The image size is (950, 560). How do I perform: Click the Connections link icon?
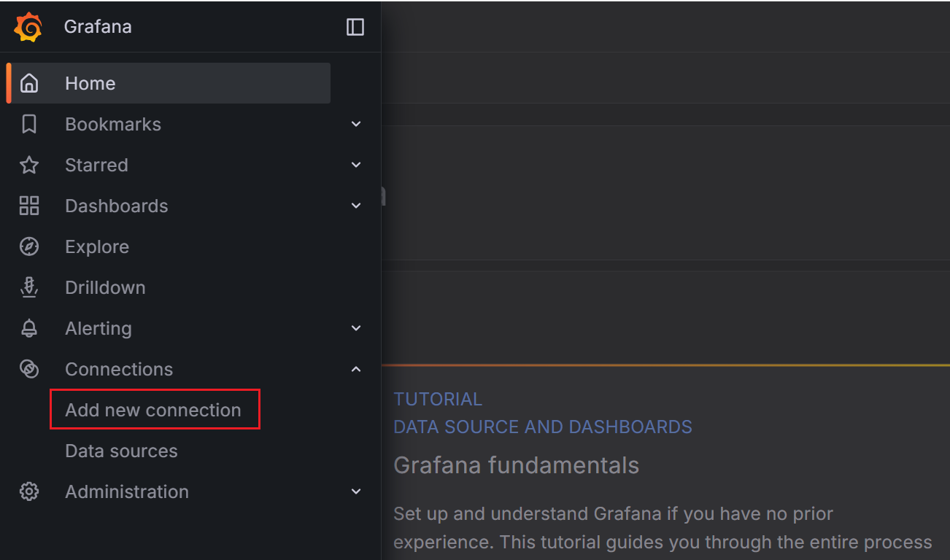(29, 369)
